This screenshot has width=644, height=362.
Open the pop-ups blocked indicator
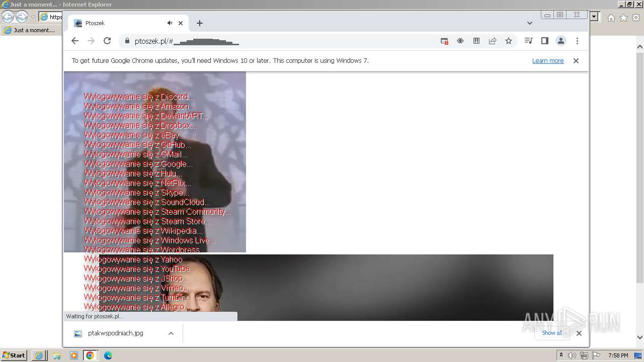444,41
